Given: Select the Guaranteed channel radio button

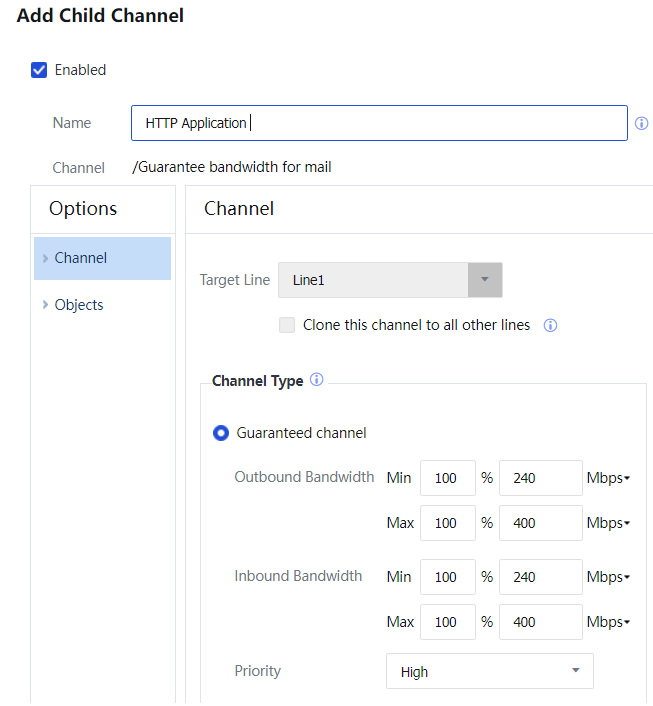Looking at the screenshot, I should pos(222,433).
